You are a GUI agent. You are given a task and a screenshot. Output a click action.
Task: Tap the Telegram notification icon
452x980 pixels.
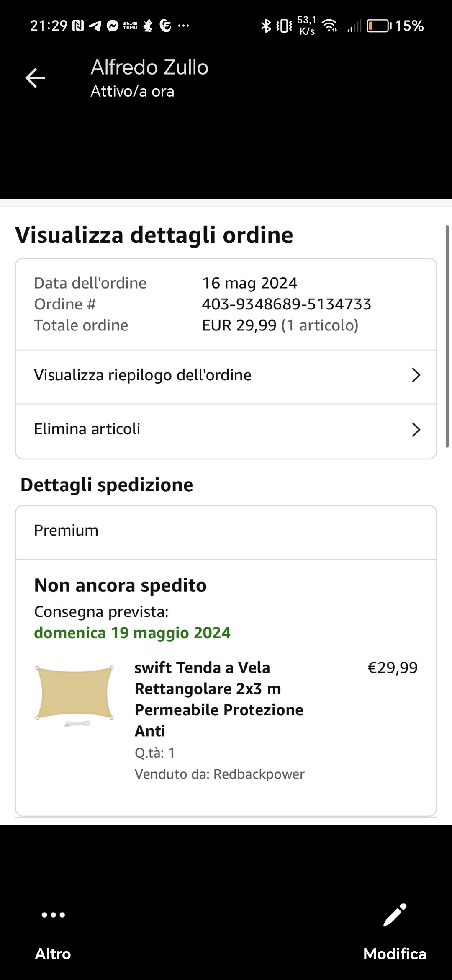point(95,26)
